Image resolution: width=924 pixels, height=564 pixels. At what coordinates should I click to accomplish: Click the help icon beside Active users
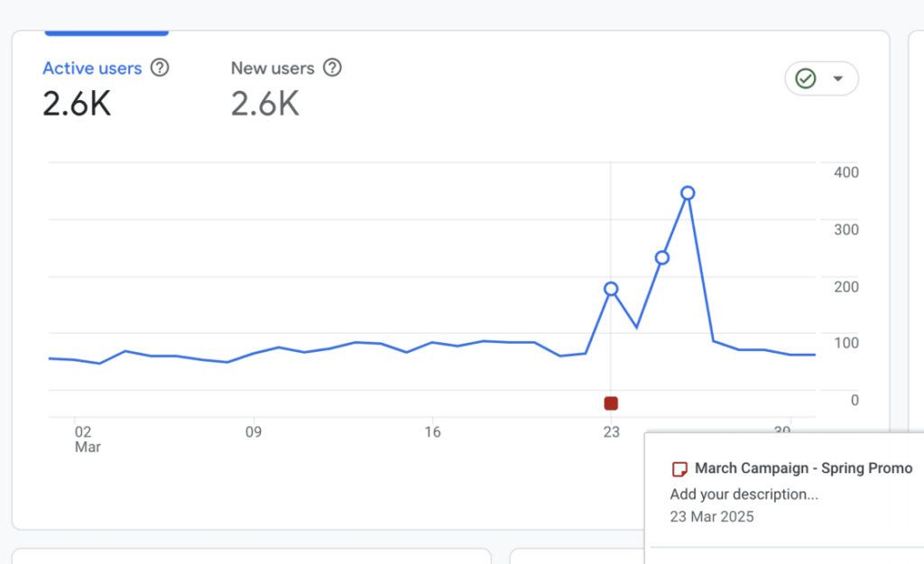(x=160, y=68)
